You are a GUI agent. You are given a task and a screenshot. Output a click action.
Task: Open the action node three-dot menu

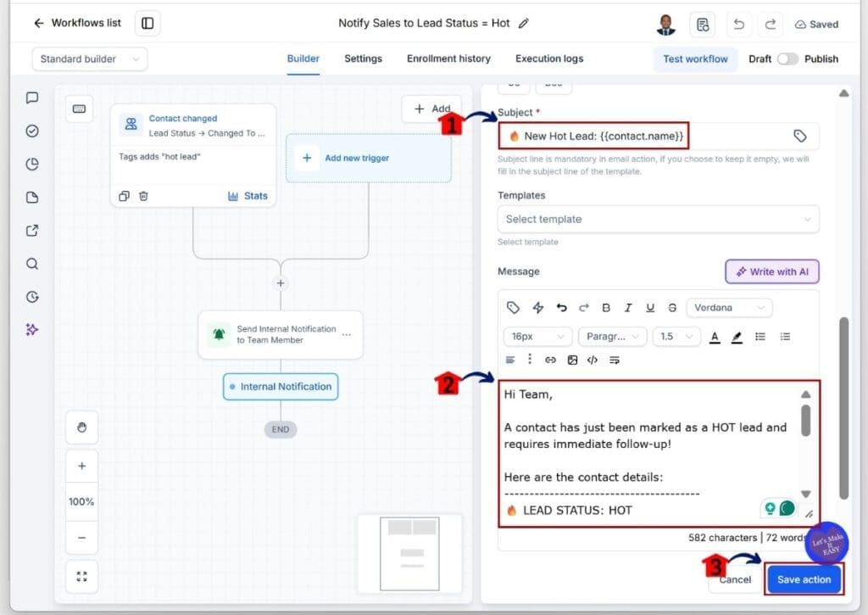click(347, 335)
